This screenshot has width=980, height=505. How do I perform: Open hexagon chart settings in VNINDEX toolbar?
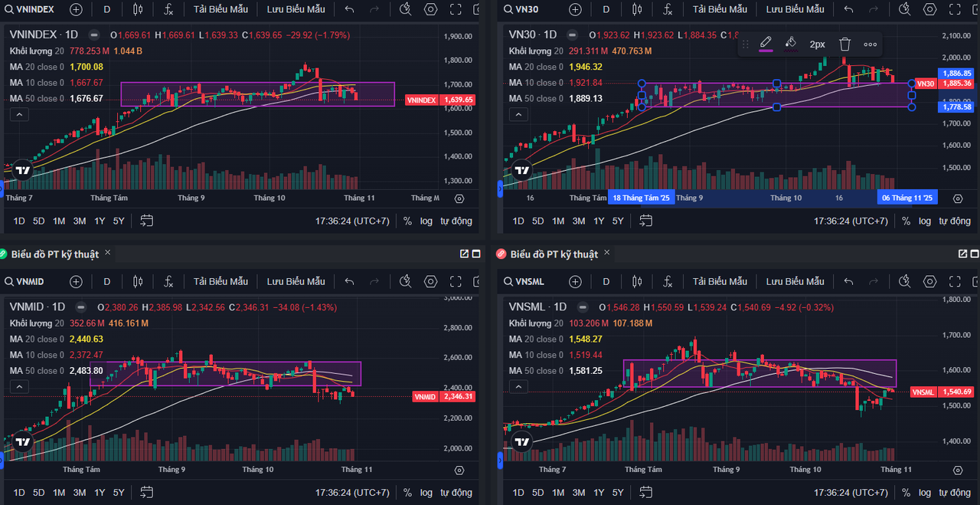tap(431, 9)
